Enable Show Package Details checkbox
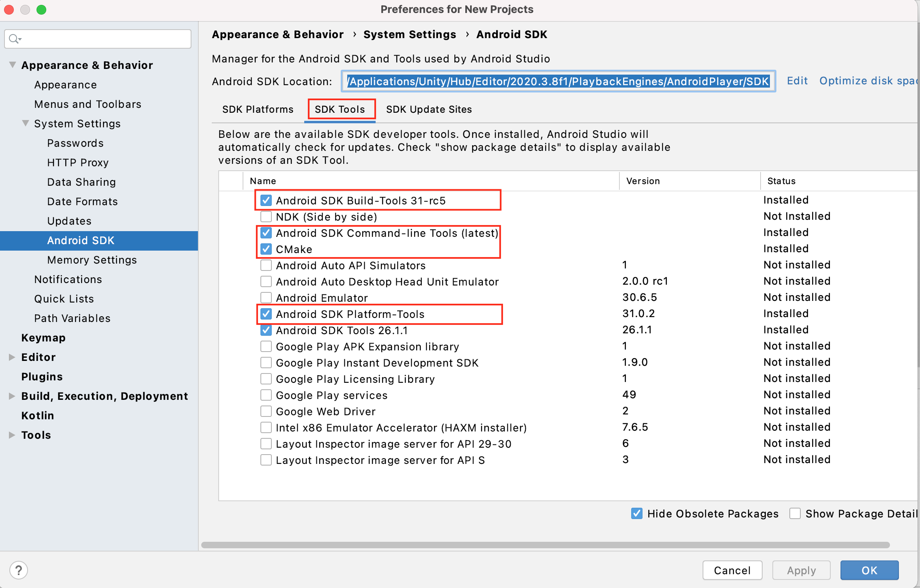 click(795, 513)
